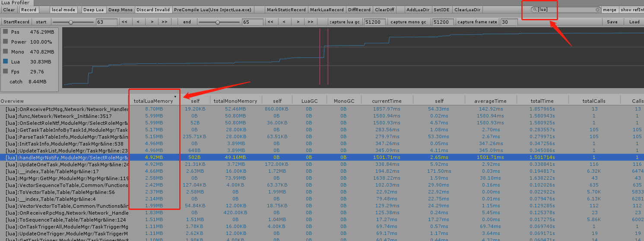Viewport: 644px width, 241px height.
Task: Jump start frame far forward with >>
Action: pyautogui.click(x=165, y=22)
